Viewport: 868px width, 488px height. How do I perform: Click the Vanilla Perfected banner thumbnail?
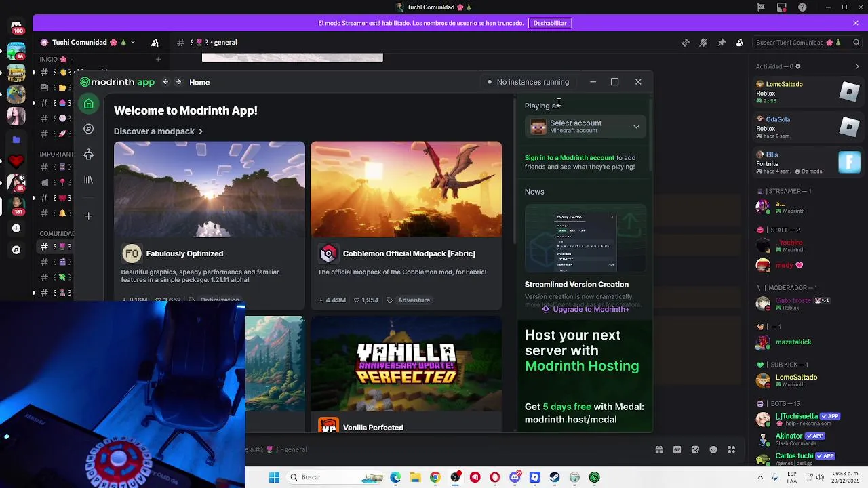pyautogui.click(x=406, y=363)
